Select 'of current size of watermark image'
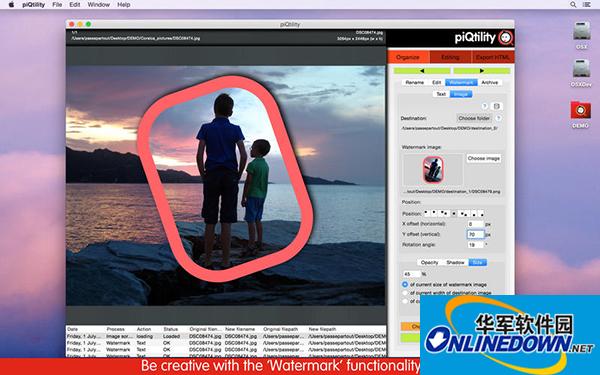 click(405, 284)
